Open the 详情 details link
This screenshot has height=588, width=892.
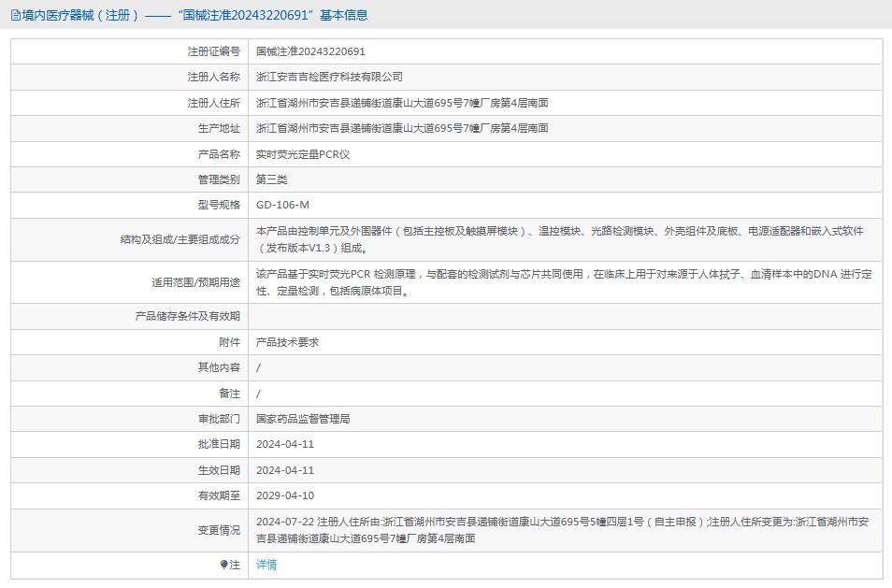266,565
